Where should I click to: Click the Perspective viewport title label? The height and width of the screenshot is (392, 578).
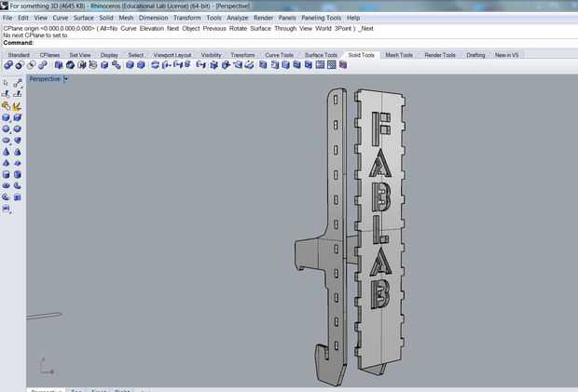pos(45,79)
